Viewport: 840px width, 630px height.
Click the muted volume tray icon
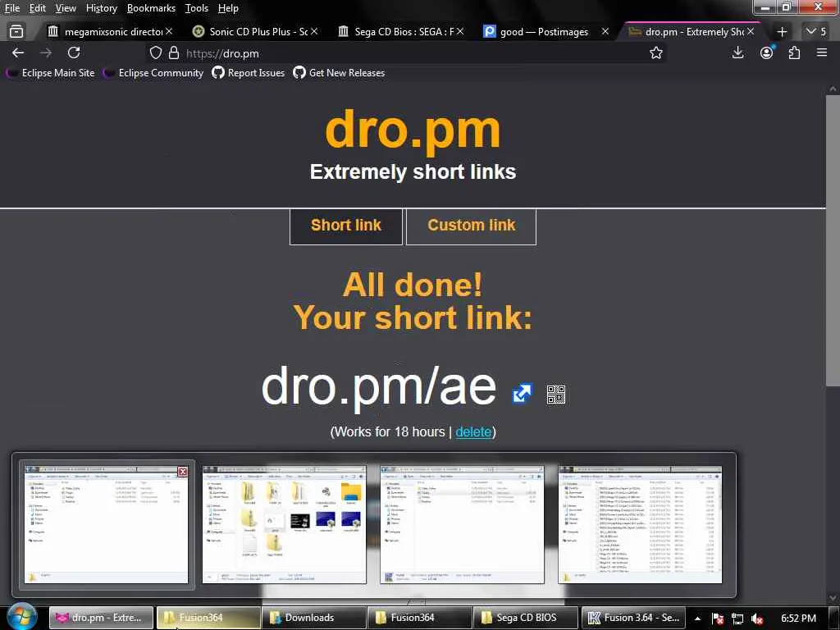757,619
